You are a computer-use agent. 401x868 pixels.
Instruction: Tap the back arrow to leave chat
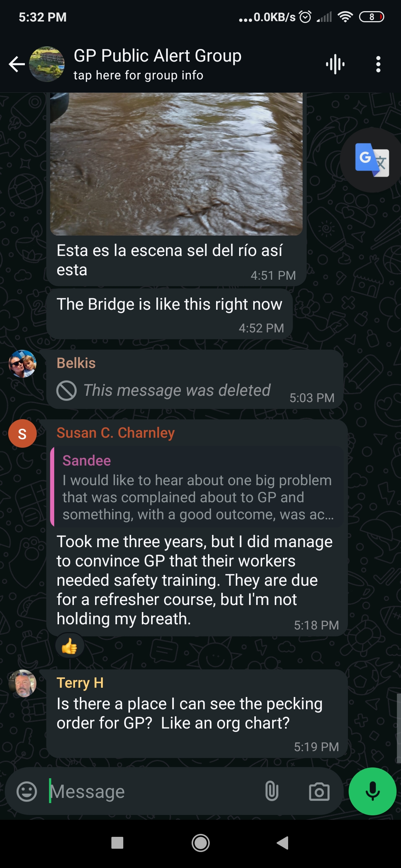click(17, 64)
